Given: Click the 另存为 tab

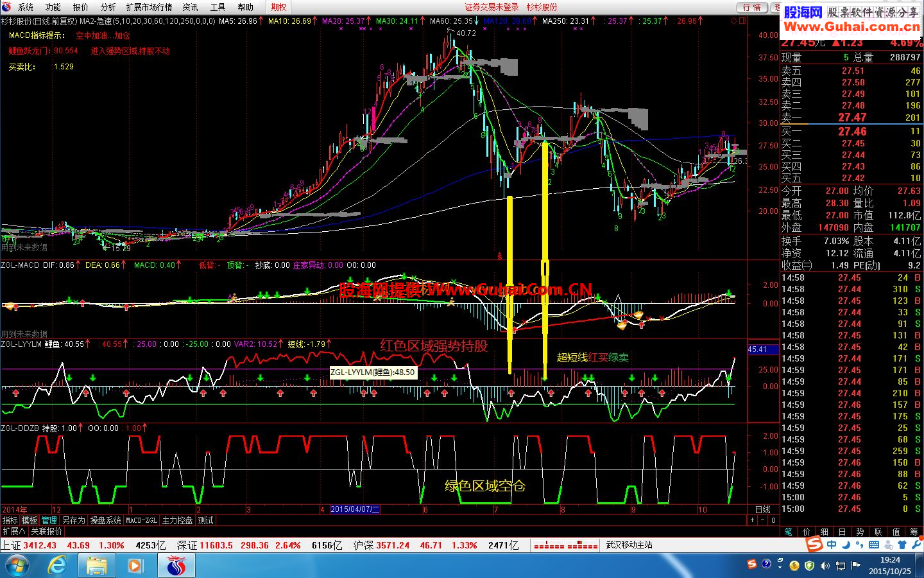Looking at the screenshot, I should pyautogui.click(x=73, y=520).
